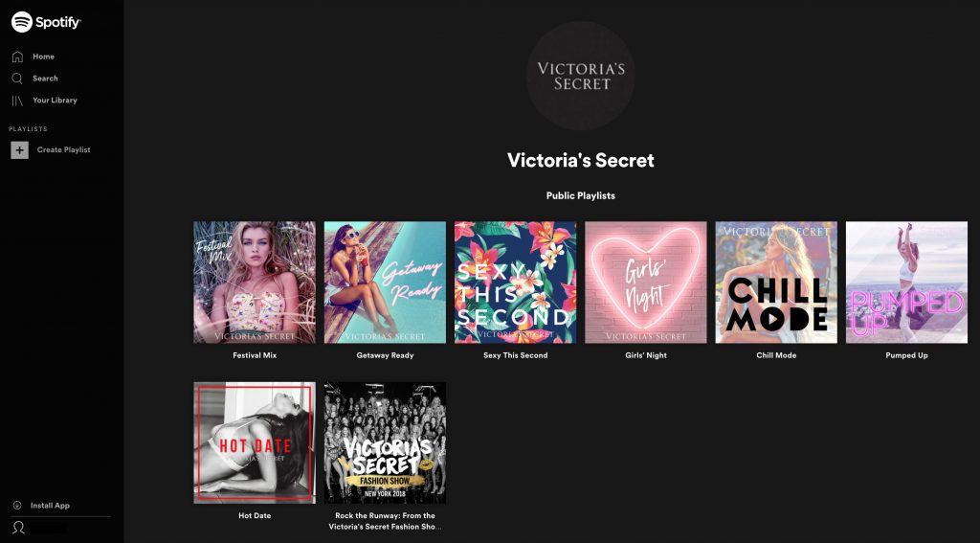Image resolution: width=980 pixels, height=543 pixels.
Task: Go to the Home menu item
Action: [43, 57]
